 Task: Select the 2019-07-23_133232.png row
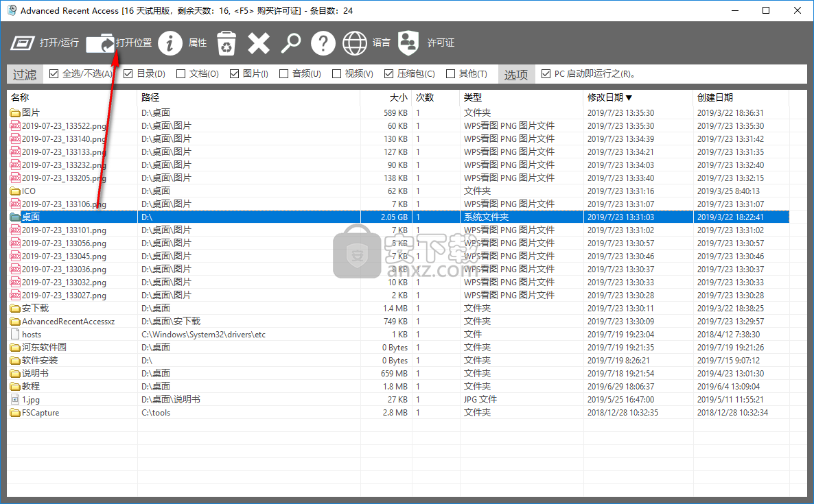tap(398, 165)
